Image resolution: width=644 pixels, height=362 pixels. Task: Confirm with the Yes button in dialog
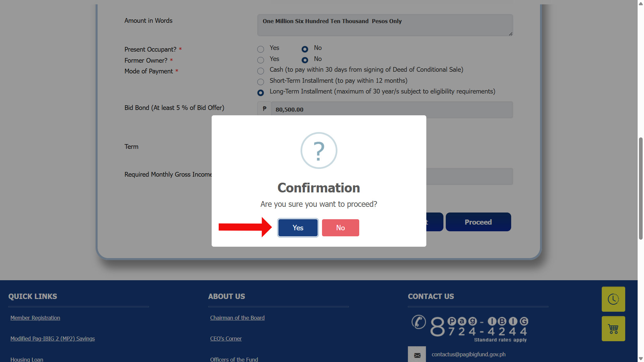pyautogui.click(x=298, y=228)
